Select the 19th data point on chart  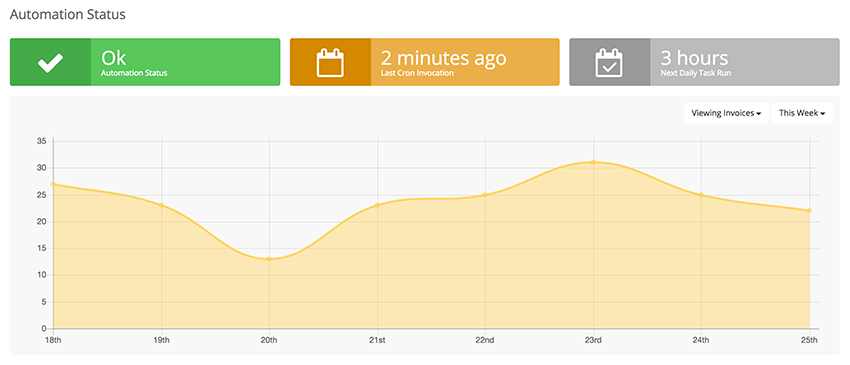[x=162, y=205]
